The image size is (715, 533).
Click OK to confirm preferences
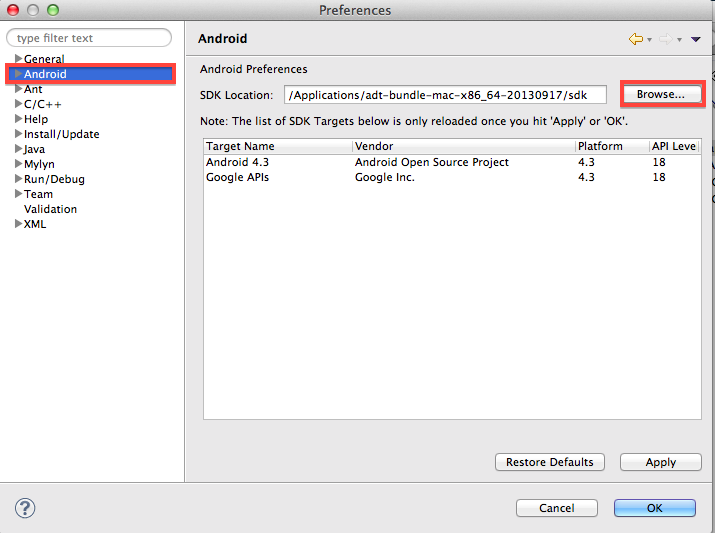pyautogui.click(x=655, y=508)
